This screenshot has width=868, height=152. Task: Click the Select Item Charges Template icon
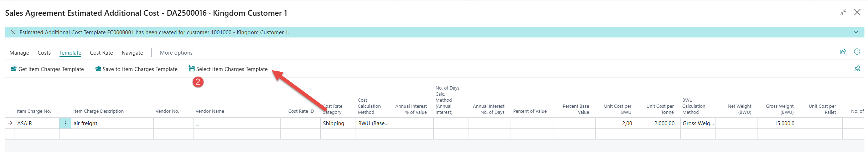pyautogui.click(x=192, y=69)
